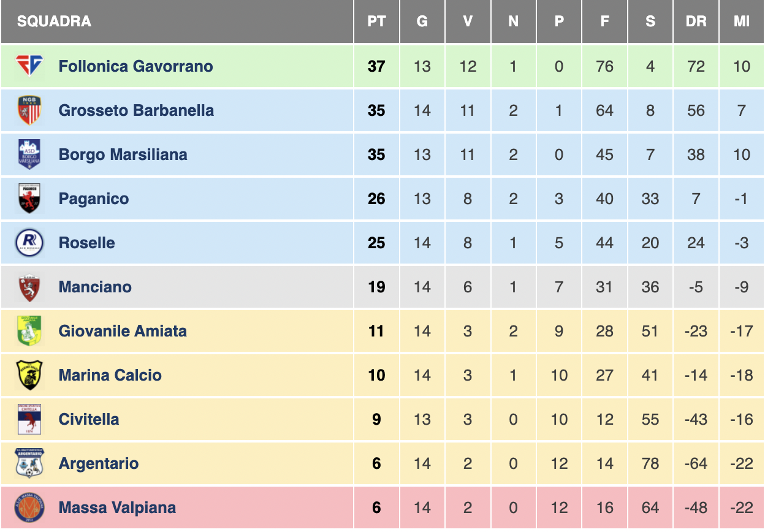The height and width of the screenshot is (532, 765).
Task: Click the DR column header
Action: [696, 21]
